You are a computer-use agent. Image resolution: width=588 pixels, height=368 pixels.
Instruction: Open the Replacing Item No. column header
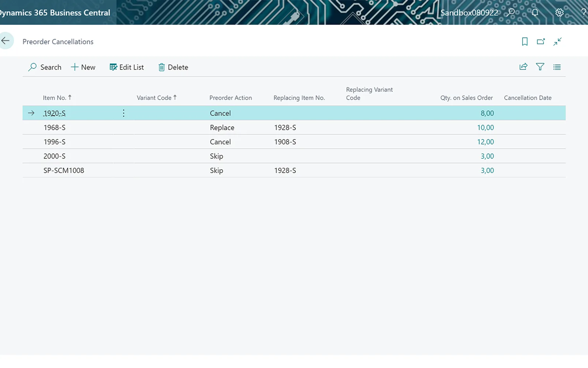point(299,98)
